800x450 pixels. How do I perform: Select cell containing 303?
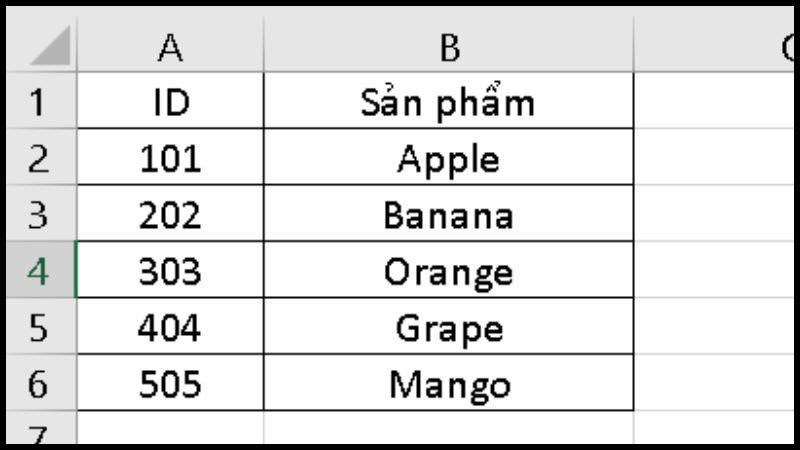click(170, 269)
